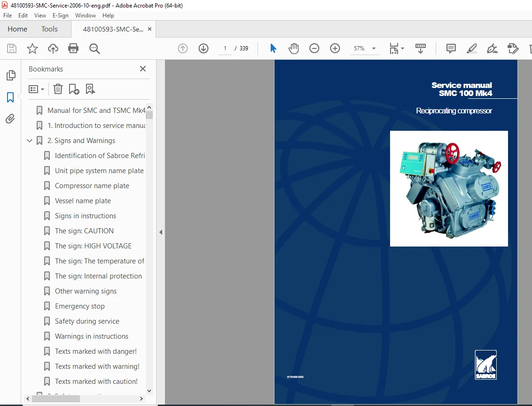The image size is (532, 406).
Task: Click the upload to cloud icon
Action: click(x=53, y=48)
